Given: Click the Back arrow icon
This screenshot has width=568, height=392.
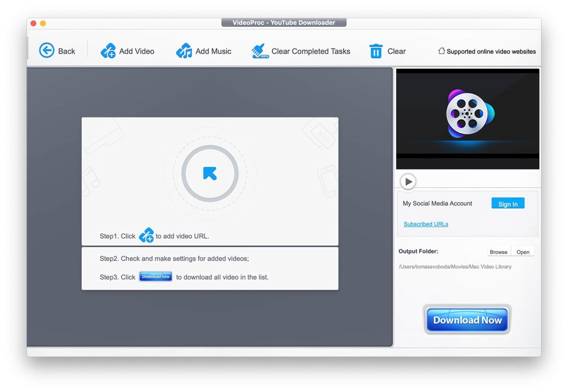Looking at the screenshot, I should click(x=47, y=51).
